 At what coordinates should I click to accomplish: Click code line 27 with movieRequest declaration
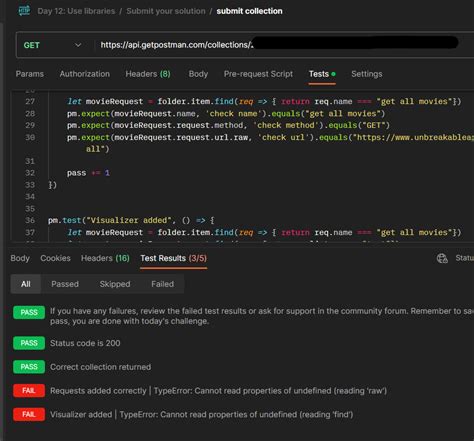pyautogui.click(x=264, y=101)
